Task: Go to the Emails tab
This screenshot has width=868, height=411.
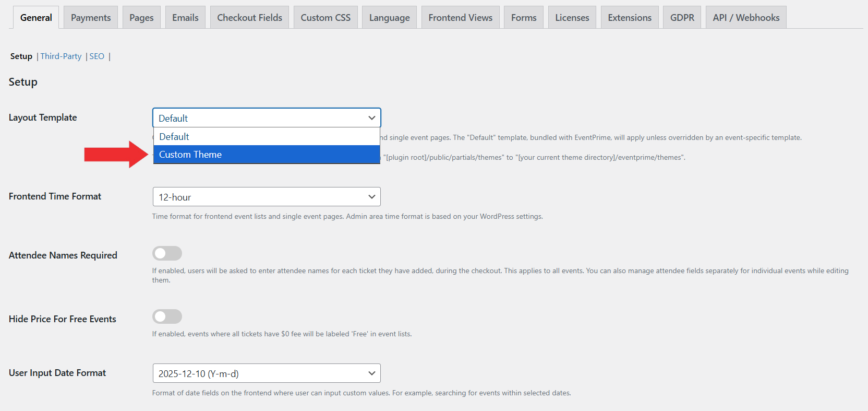Action: [x=185, y=18]
